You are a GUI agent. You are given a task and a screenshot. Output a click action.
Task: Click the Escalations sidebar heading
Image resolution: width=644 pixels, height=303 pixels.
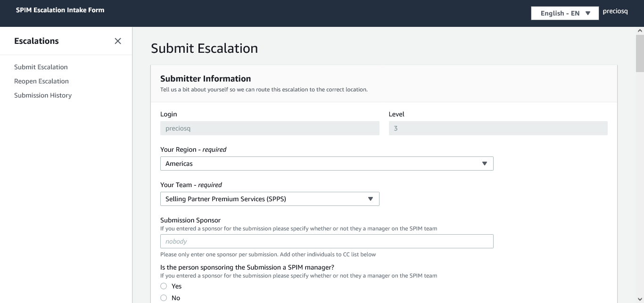pyautogui.click(x=36, y=41)
